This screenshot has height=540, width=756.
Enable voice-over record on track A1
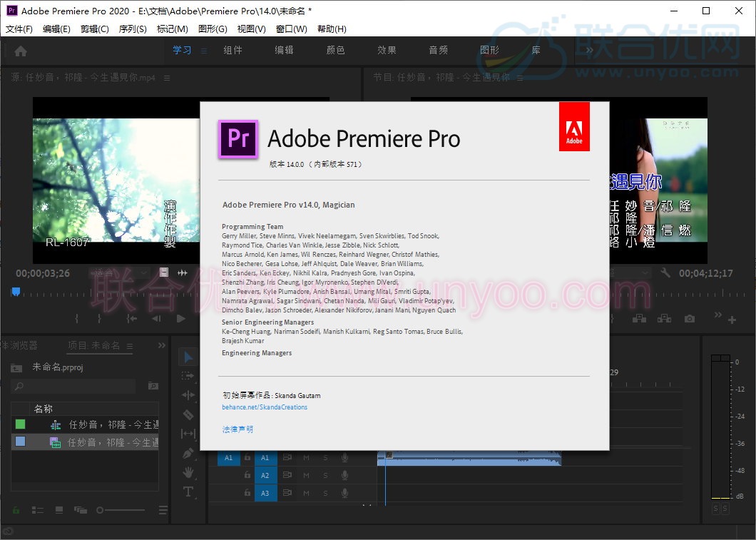[x=344, y=457]
